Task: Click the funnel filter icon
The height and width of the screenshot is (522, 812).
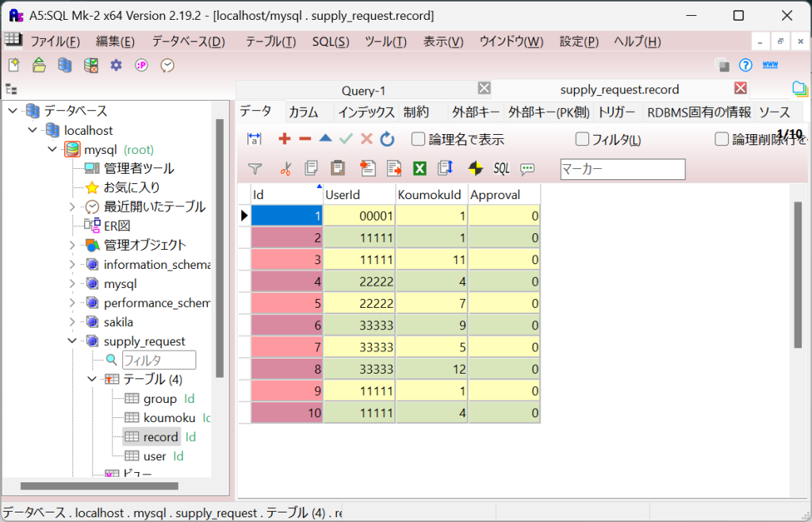Action: 255,168
